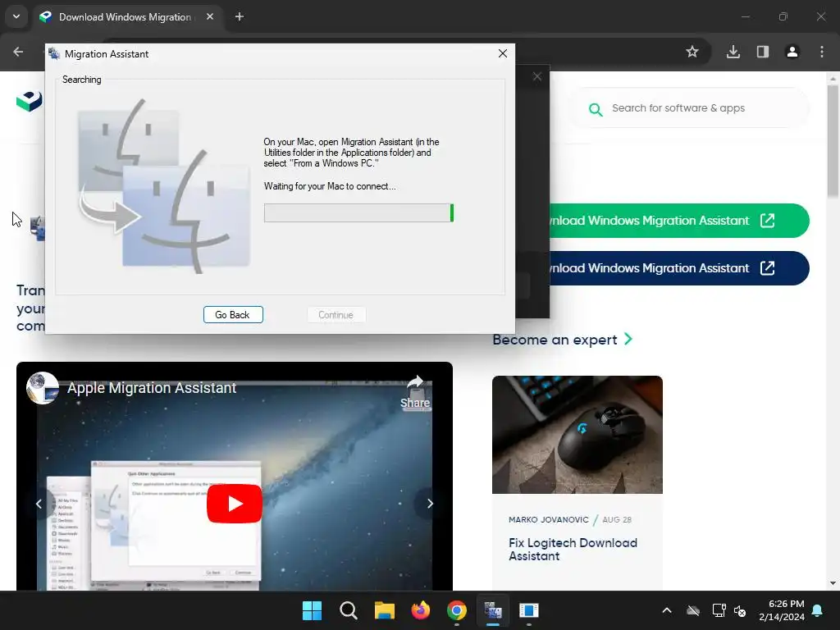Open the notification bell
The image size is (840, 630).
tap(818, 610)
